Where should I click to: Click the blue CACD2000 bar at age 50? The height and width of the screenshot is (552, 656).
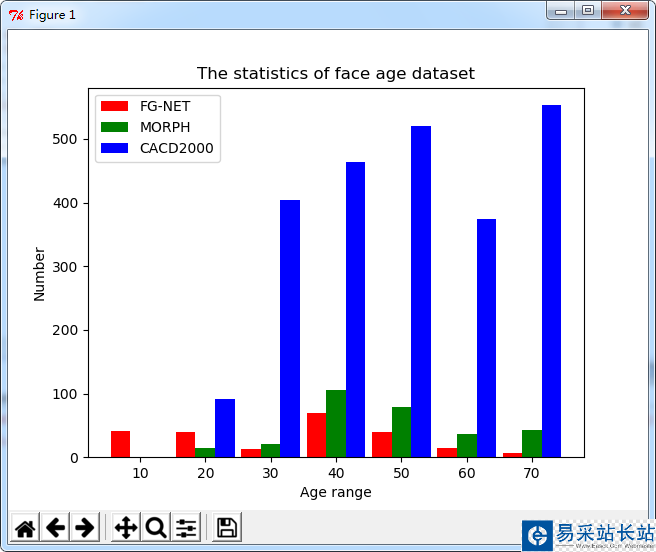(421, 292)
